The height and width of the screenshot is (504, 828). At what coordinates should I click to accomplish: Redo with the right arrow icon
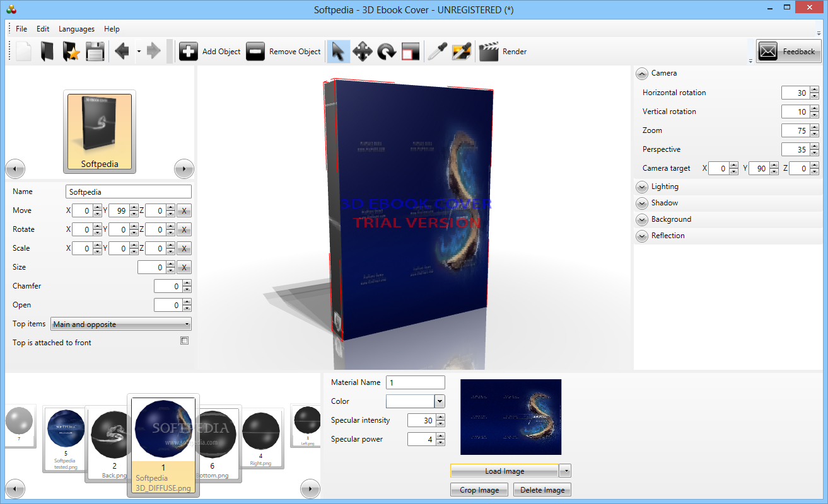[153, 52]
